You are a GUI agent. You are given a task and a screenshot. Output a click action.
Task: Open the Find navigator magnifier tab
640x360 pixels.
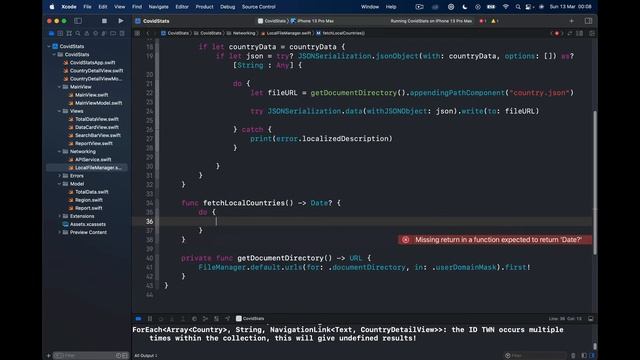click(78, 33)
